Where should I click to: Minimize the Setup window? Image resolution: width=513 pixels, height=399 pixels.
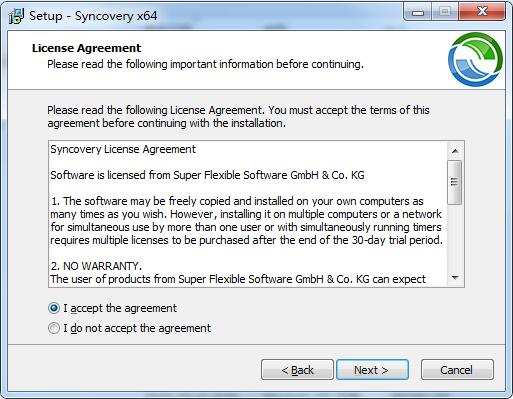(418, 12)
